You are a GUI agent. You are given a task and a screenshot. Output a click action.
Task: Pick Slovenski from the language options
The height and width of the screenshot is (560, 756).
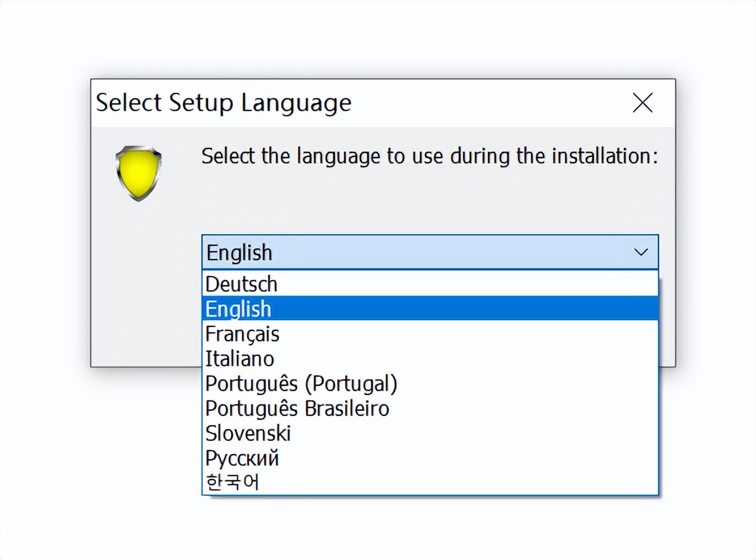click(248, 433)
